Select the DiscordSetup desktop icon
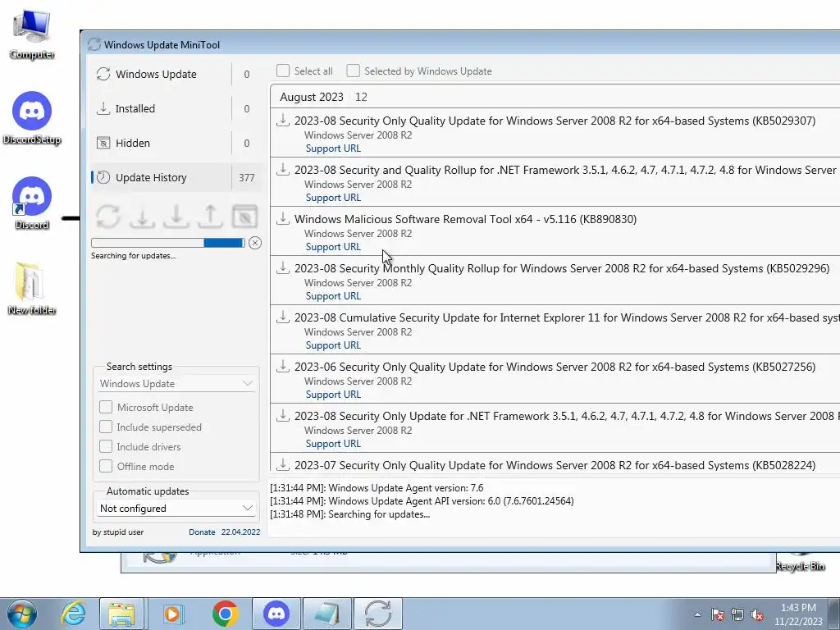 (x=32, y=118)
